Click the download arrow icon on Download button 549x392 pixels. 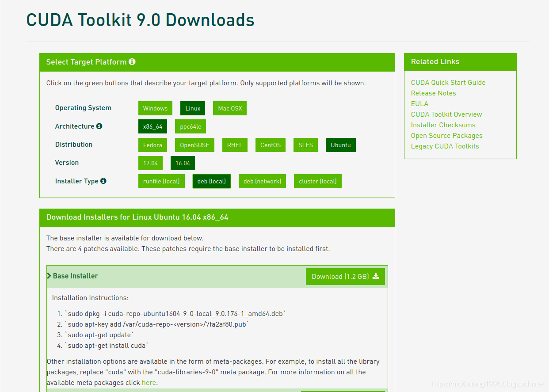(x=376, y=276)
